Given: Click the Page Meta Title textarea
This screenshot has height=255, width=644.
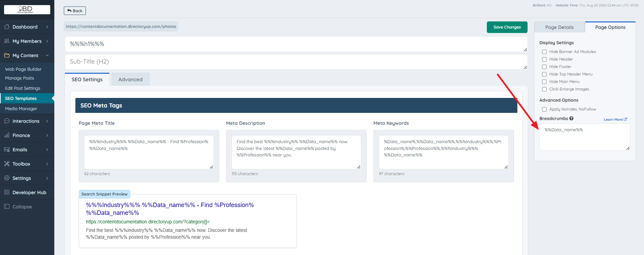Looking at the screenshot, I should 149,152.
